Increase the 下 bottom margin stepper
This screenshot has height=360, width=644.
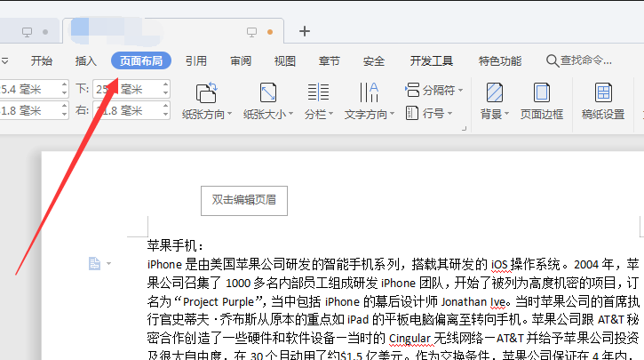pyautogui.click(x=164, y=85)
